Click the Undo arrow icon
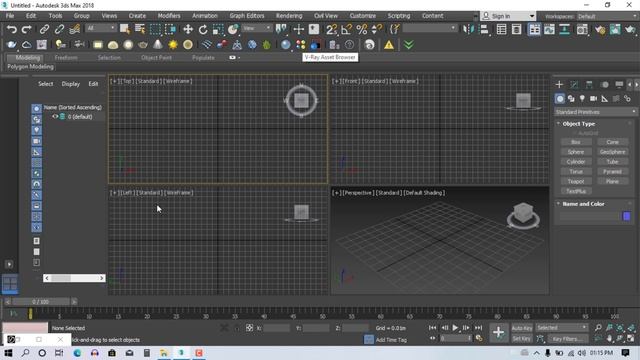The image size is (640, 360). 12,29
